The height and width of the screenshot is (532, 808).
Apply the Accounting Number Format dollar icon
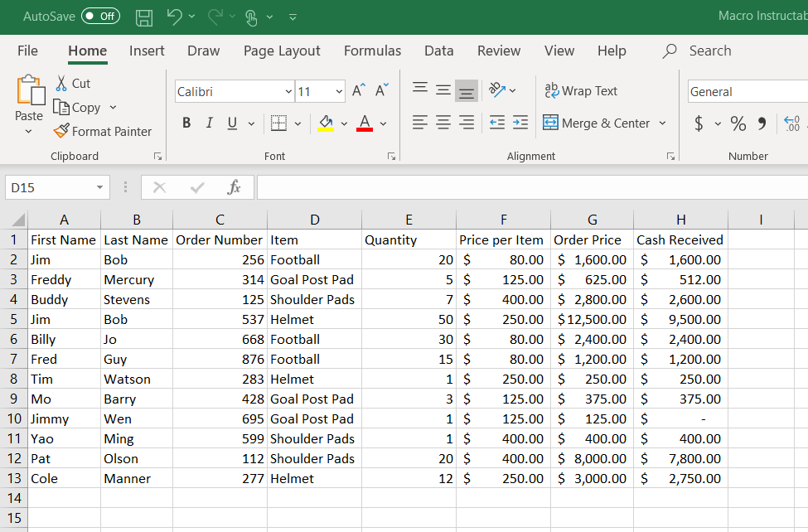coord(699,123)
